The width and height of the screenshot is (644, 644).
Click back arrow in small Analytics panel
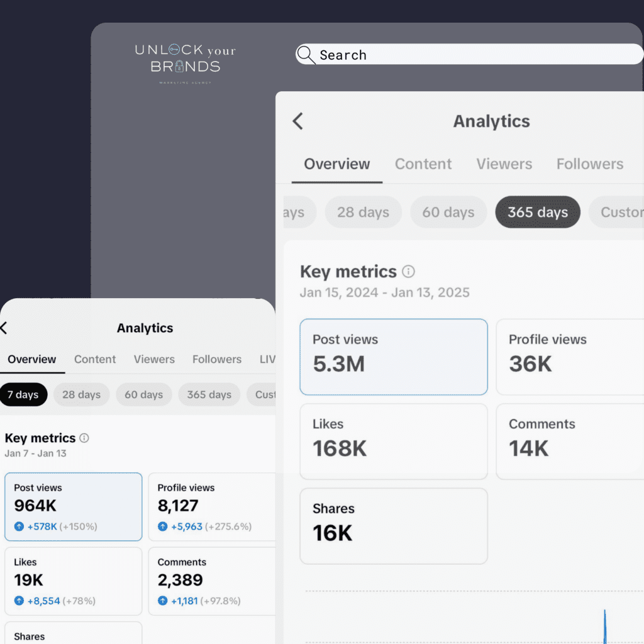pos(4,328)
